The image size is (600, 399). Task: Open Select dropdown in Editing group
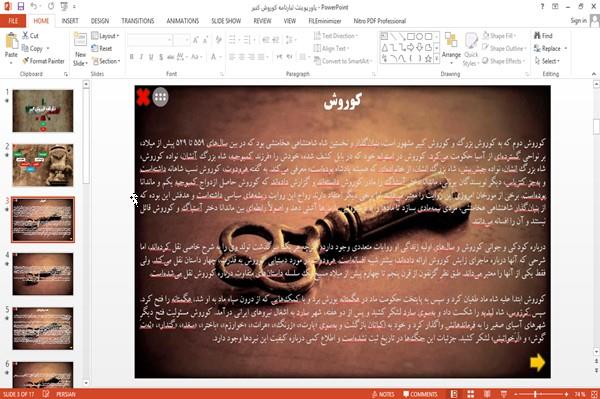click(547, 61)
